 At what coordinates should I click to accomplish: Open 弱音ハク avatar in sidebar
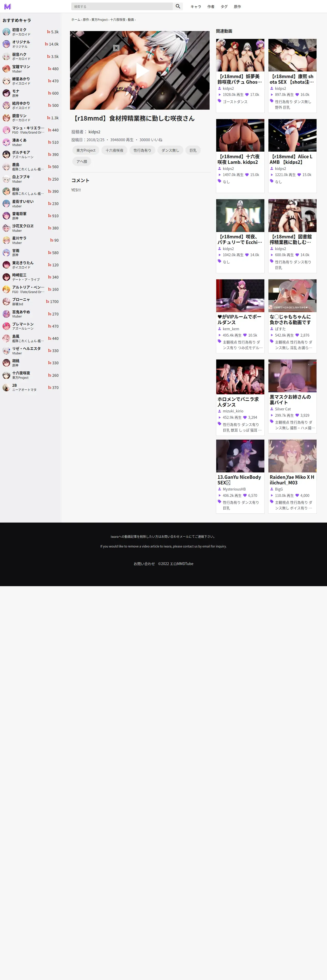click(6, 57)
